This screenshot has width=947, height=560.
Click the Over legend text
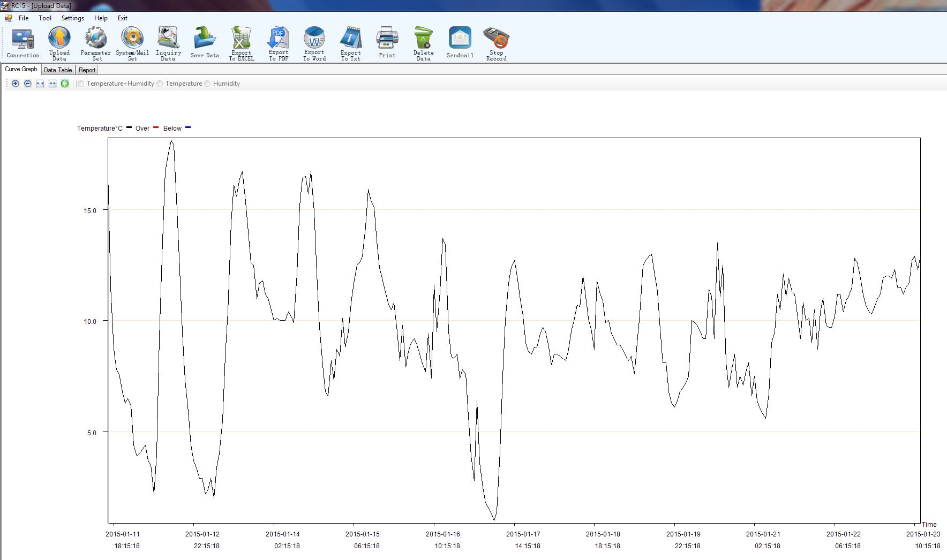pyautogui.click(x=142, y=128)
